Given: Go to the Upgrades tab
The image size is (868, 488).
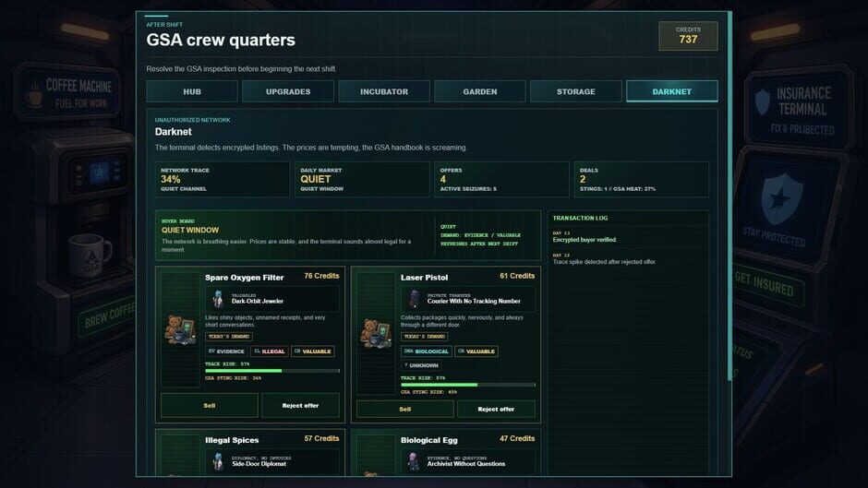Looking at the screenshot, I should tap(288, 91).
